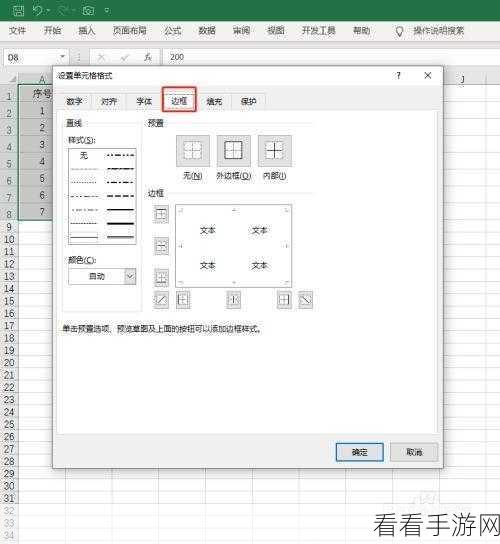500x544 pixels.
Task: Toggle the diagonal up border button
Action: pos(161,300)
